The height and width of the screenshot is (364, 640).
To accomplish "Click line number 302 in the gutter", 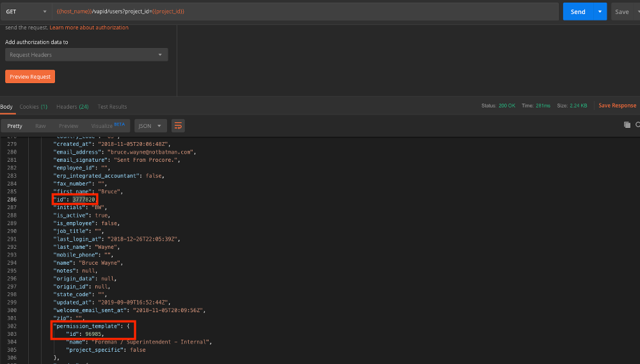I will 12,326.
